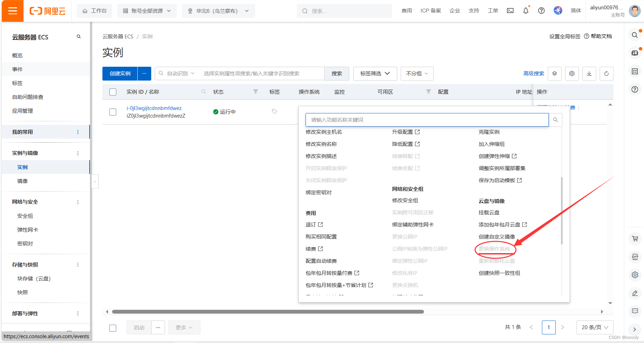Click the scroll down arrow on table
Image resolution: width=644 pixels, height=343 pixels.
coord(610,303)
